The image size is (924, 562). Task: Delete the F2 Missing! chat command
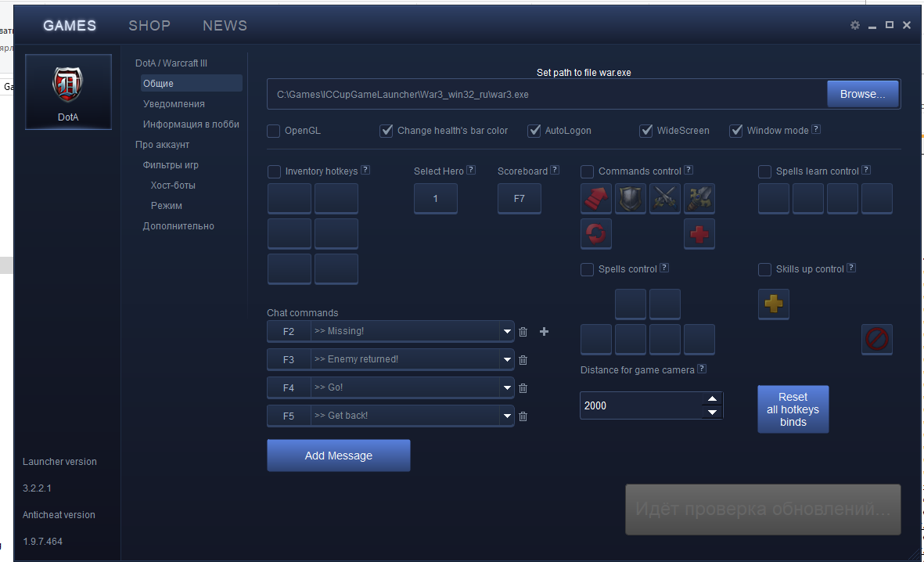point(523,331)
